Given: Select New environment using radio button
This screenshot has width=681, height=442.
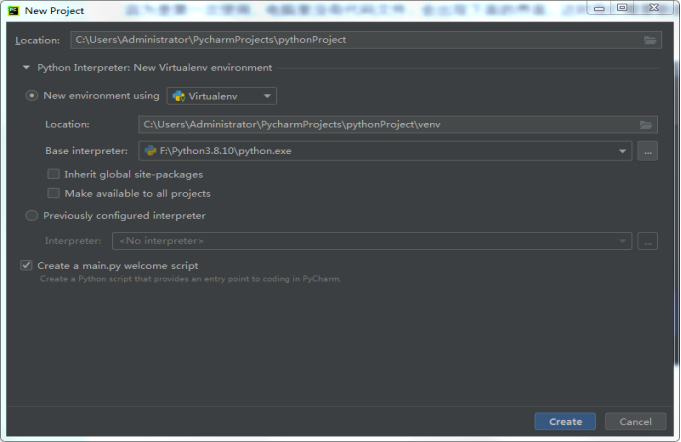Looking at the screenshot, I should click(x=31, y=96).
